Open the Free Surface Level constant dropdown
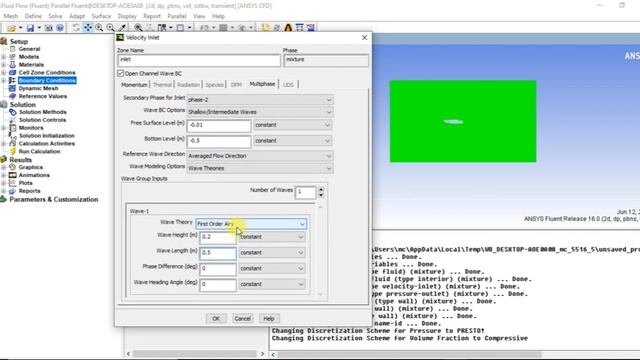The height and width of the screenshot is (360, 640). [292, 125]
